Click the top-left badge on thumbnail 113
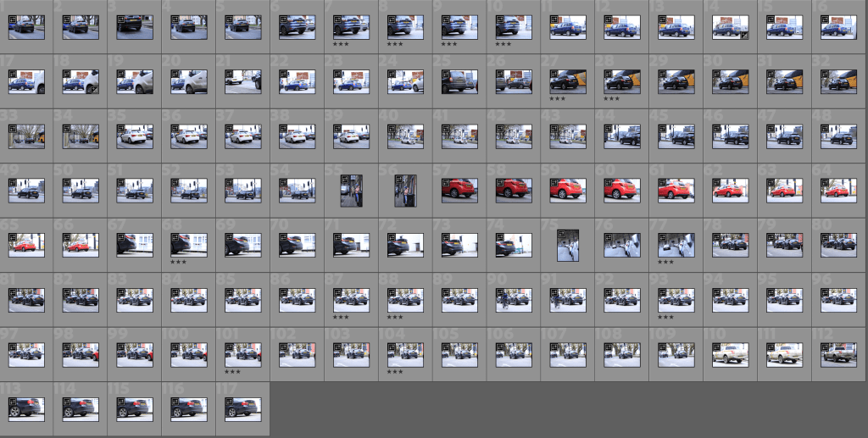This screenshot has width=868, height=438. click(13, 402)
